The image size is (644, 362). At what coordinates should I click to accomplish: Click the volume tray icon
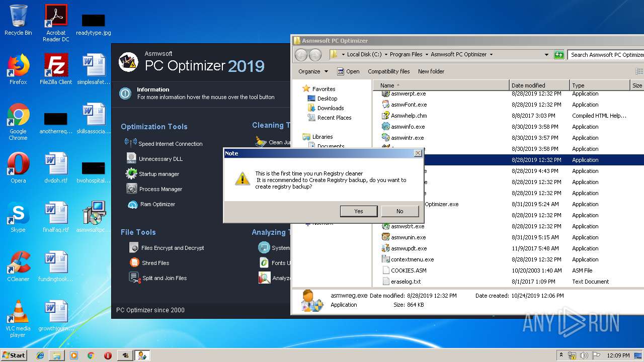[x=584, y=355]
